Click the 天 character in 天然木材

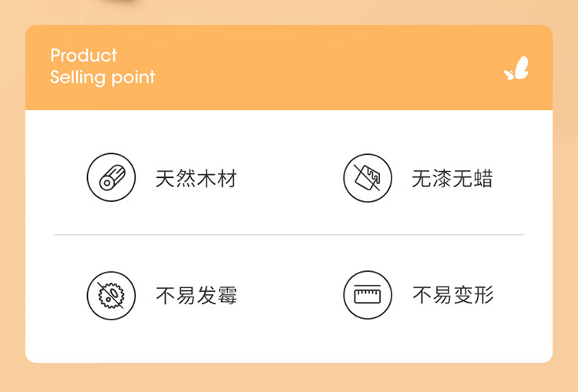tap(165, 179)
